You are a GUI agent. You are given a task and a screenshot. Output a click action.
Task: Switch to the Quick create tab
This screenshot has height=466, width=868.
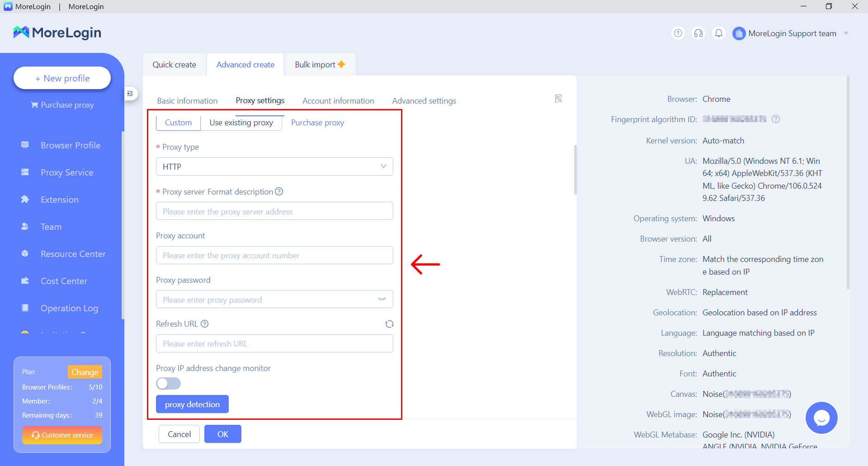(174, 65)
